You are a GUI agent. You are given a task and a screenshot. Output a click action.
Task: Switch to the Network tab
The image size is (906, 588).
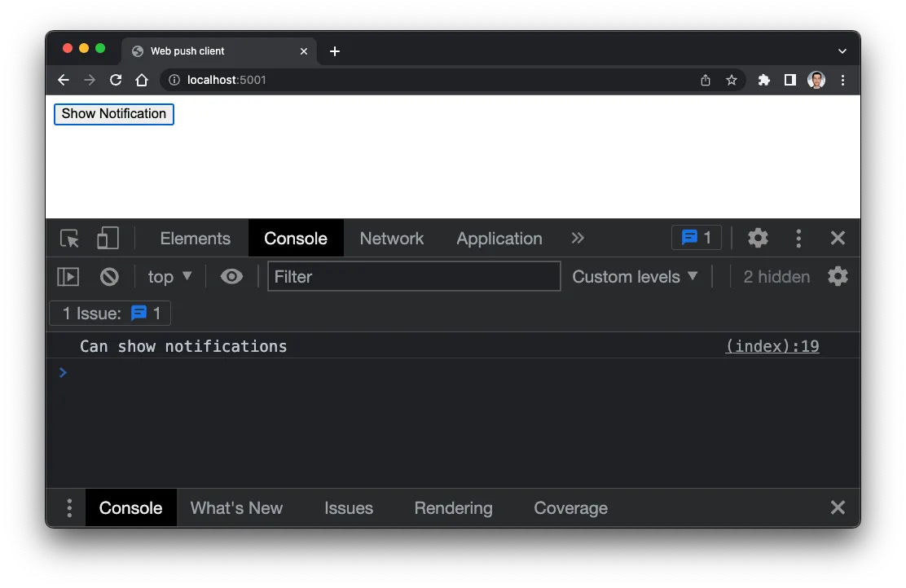point(391,239)
